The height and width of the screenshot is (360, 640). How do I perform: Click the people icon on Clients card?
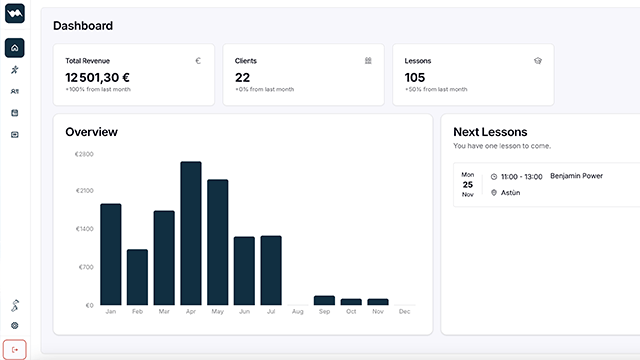tap(368, 61)
